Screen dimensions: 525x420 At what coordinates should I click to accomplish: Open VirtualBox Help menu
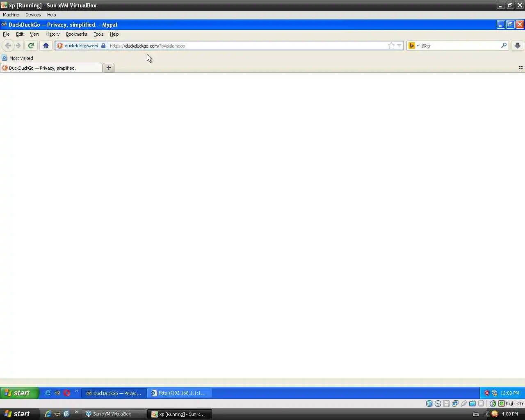coord(51,15)
